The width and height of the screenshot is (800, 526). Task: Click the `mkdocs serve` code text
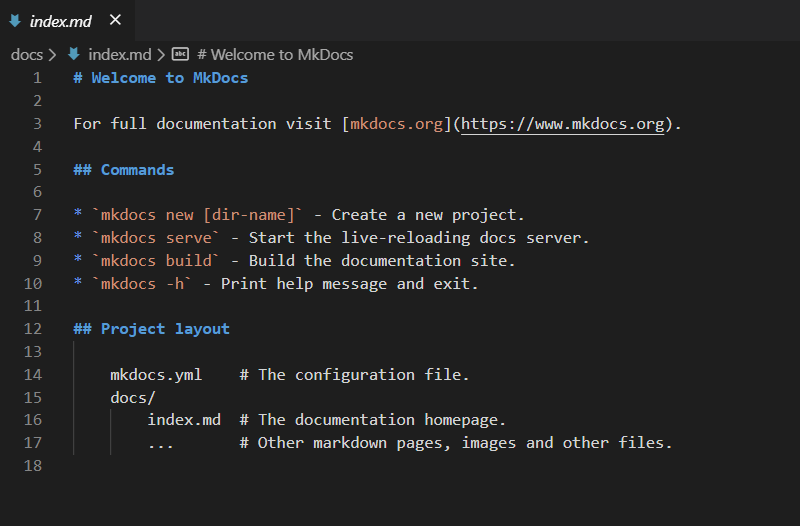pyautogui.click(x=156, y=238)
